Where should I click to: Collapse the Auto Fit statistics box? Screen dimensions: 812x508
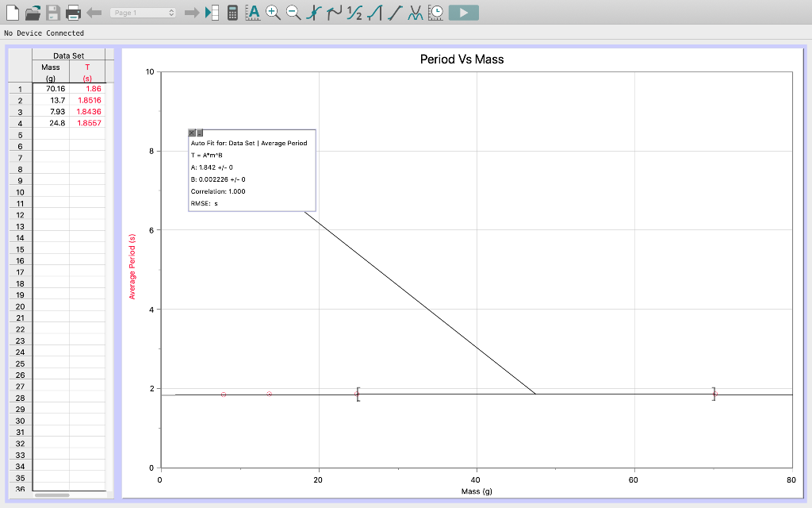[200, 133]
